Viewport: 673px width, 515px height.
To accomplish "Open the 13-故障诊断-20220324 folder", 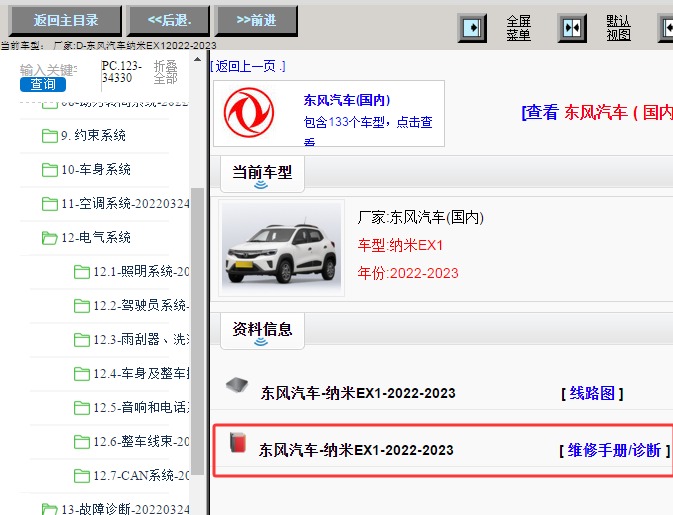I will pyautogui.click(x=125, y=509).
